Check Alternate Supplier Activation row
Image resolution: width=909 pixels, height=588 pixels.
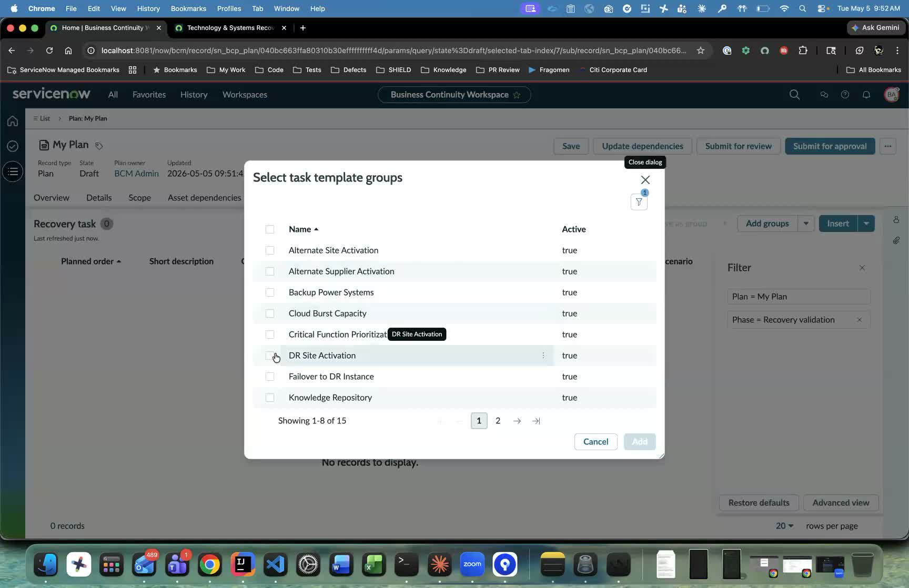[x=270, y=271]
